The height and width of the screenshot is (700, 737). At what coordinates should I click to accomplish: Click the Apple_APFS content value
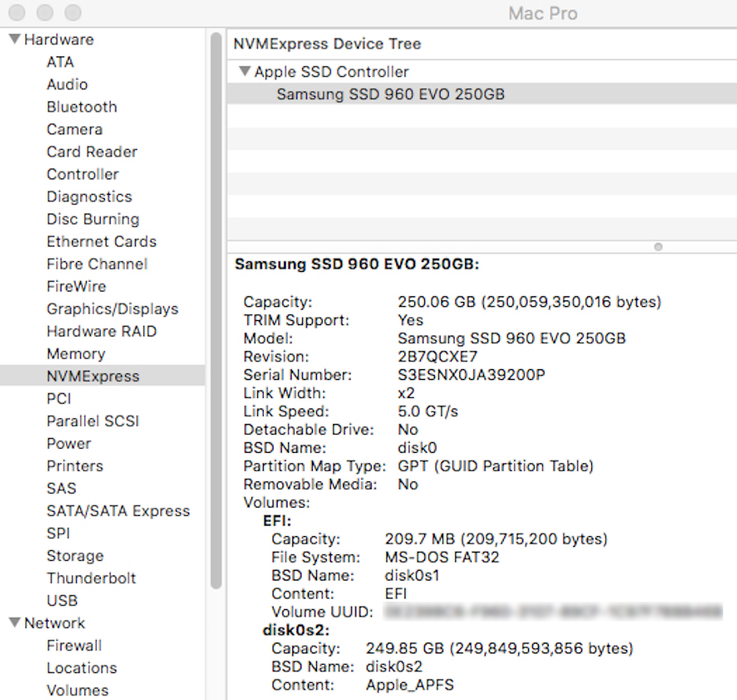point(410,685)
